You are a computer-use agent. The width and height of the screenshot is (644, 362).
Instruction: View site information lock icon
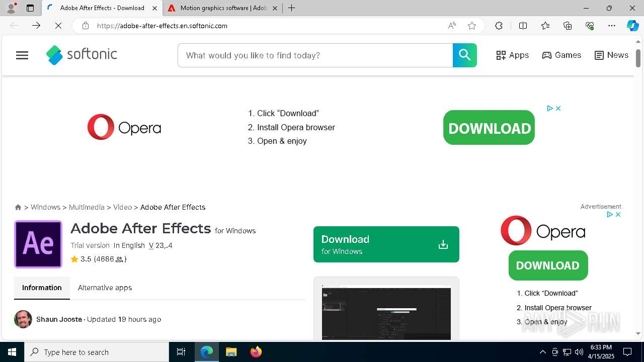coord(86,26)
